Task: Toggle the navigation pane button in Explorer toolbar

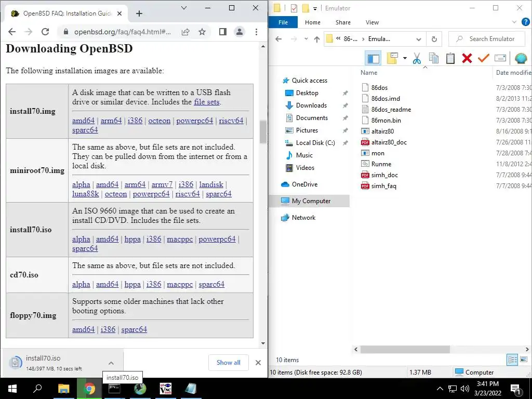Action: pyautogui.click(x=373, y=58)
